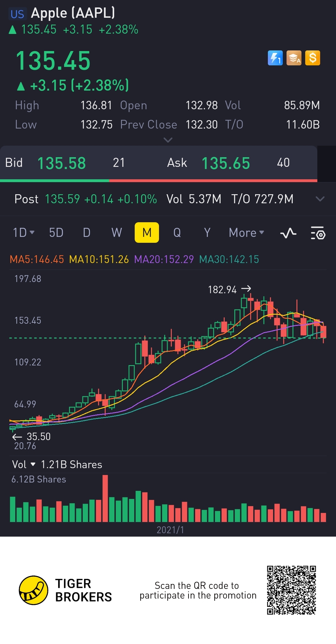Select the W weekly chart tab

tap(117, 233)
